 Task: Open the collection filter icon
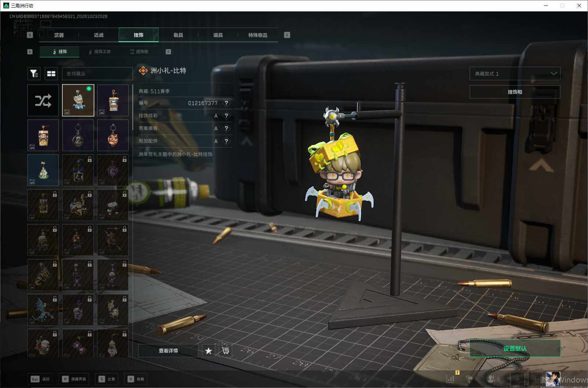pyautogui.click(x=34, y=73)
